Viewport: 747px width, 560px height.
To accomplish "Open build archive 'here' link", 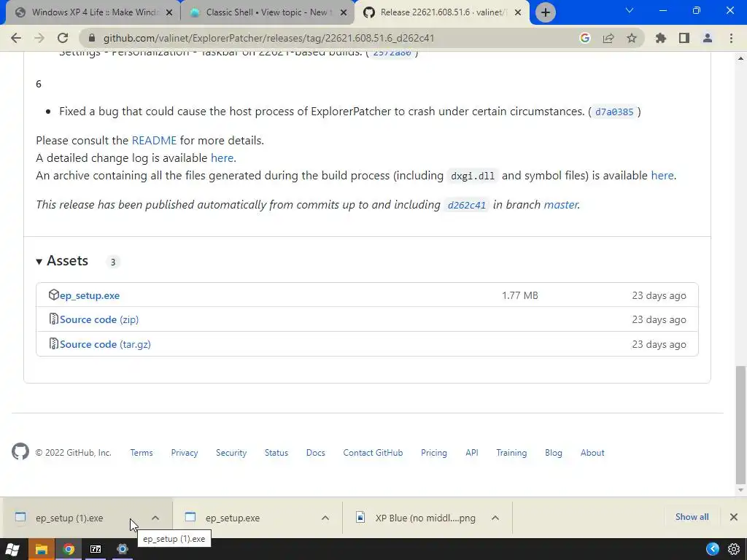I will [x=662, y=175].
